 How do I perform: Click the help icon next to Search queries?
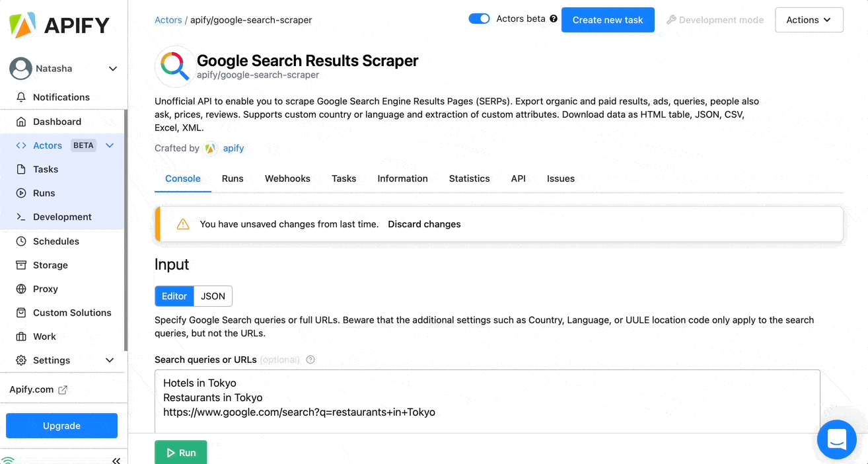310,360
